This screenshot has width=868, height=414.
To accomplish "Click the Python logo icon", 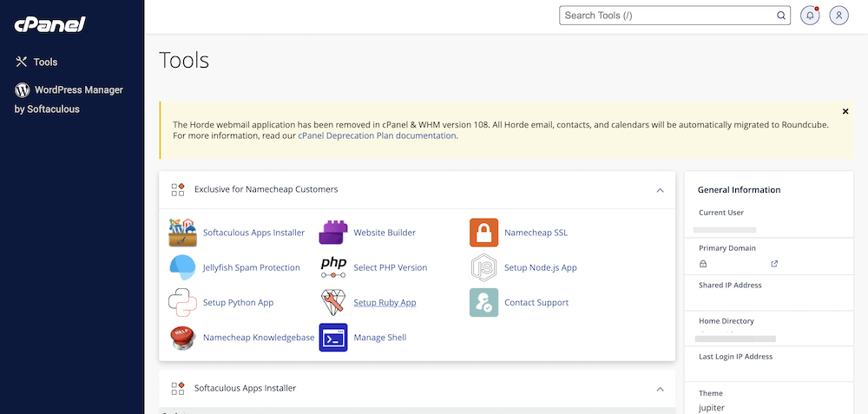I will [182, 302].
